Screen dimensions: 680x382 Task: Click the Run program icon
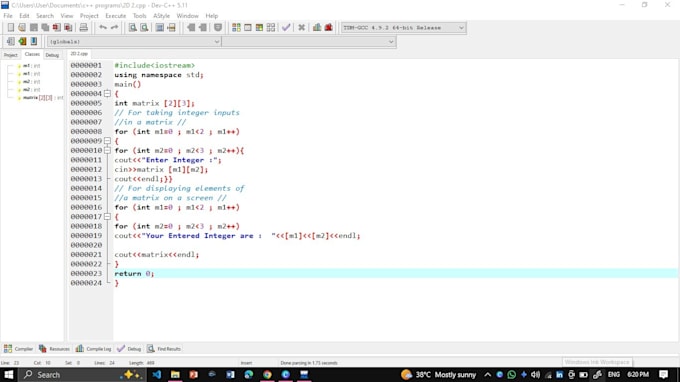[x=248, y=28]
